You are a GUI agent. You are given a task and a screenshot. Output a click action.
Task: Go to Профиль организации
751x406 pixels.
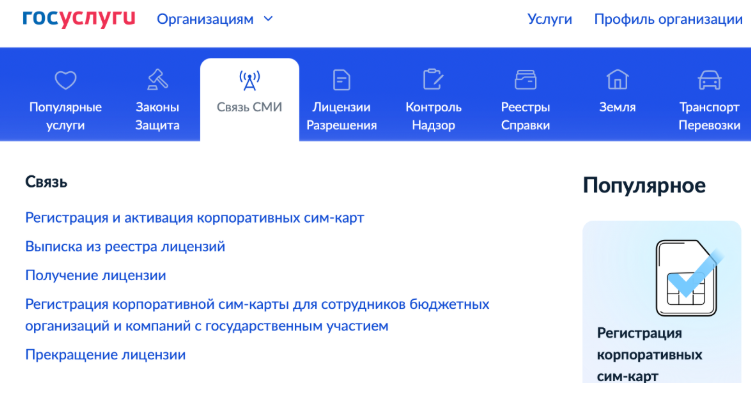tap(668, 19)
